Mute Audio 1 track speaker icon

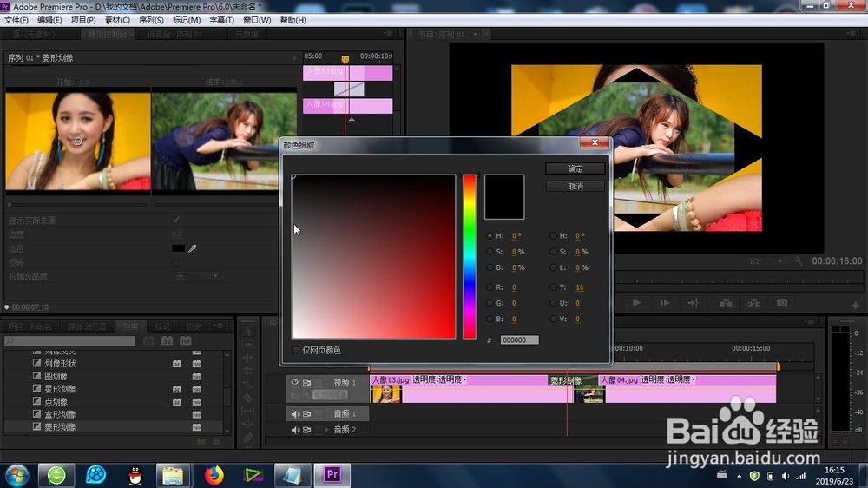295,414
